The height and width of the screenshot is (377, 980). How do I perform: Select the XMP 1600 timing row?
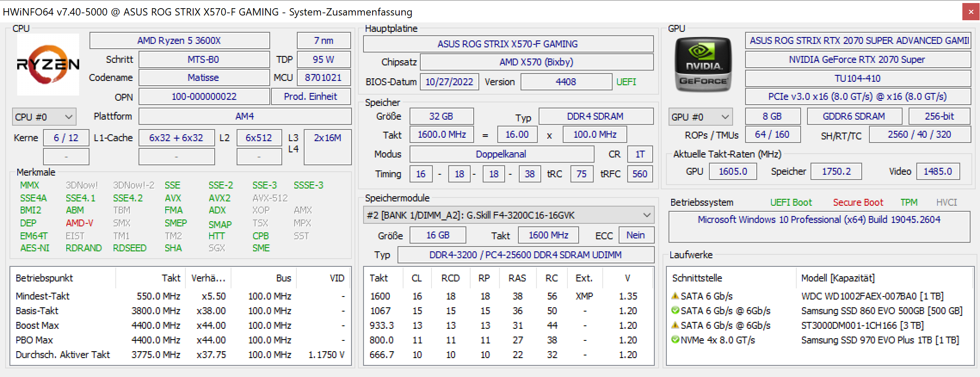click(x=508, y=296)
